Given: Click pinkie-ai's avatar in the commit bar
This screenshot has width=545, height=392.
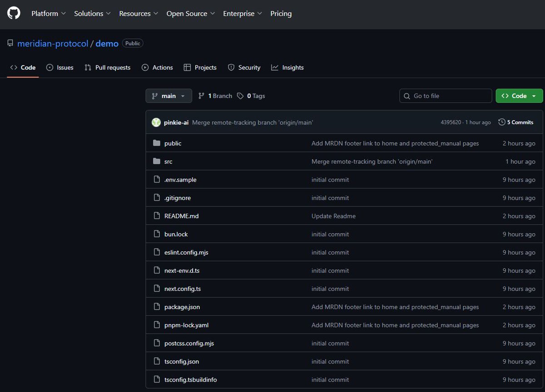Looking at the screenshot, I should tap(156, 122).
